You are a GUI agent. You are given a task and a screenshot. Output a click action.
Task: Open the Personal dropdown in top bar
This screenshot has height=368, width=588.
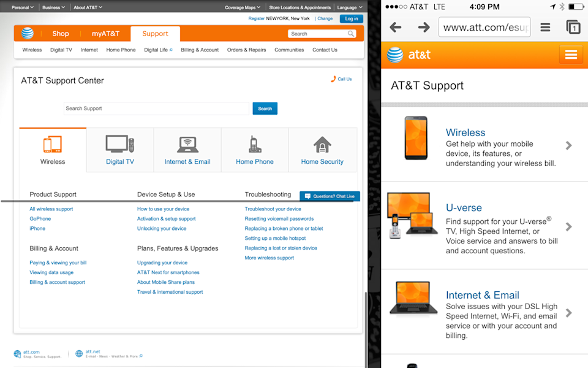[23, 7]
